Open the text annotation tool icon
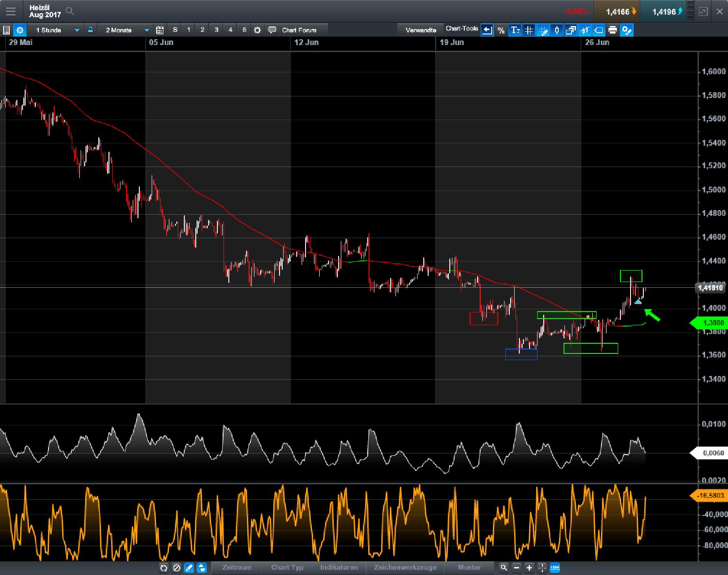Screen dimensions: 728x575 (515, 30)
